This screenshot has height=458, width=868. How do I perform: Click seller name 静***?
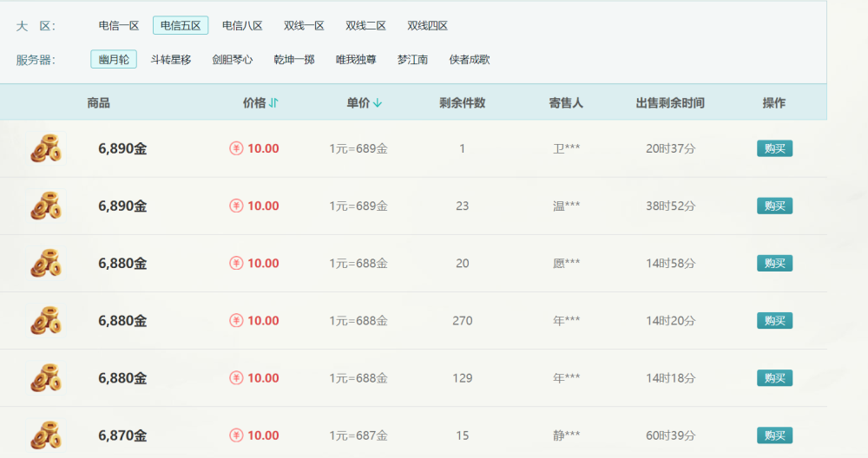pyautogui.click(x=566, y=435)
